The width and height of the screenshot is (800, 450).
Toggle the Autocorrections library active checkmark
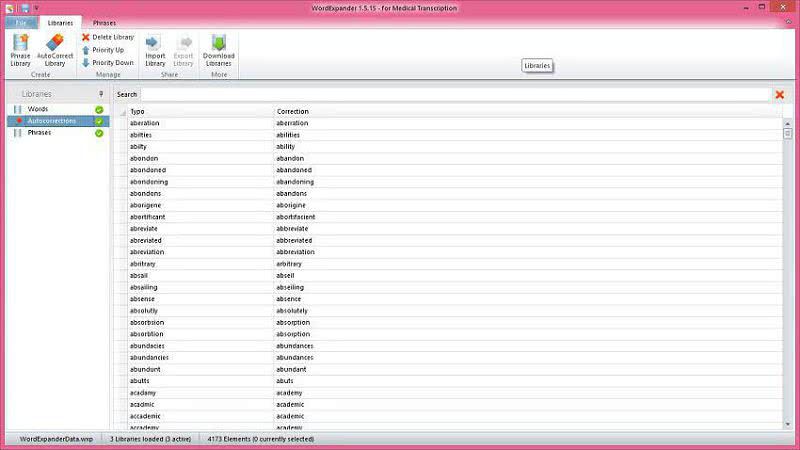(x=99, y=121)
